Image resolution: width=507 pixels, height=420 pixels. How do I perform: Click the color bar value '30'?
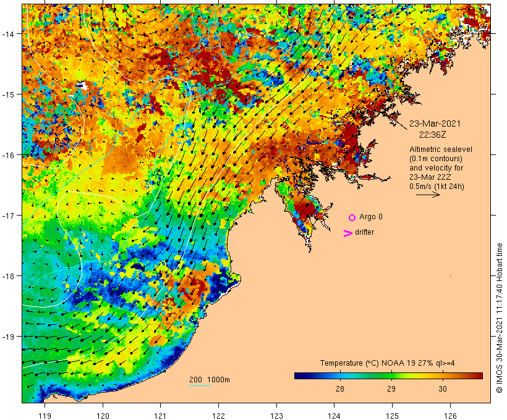[x=443, y=389]
